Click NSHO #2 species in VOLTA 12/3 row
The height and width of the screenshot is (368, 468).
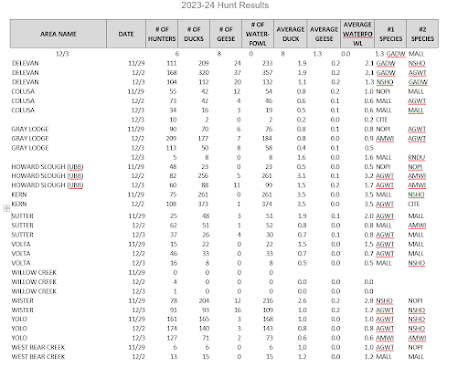pos(417,263)
